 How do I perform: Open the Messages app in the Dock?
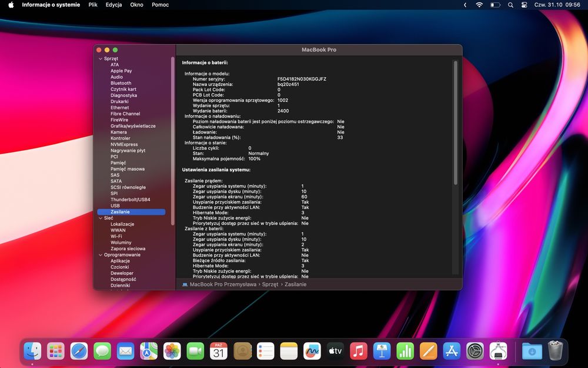click(x=102, y=352)
